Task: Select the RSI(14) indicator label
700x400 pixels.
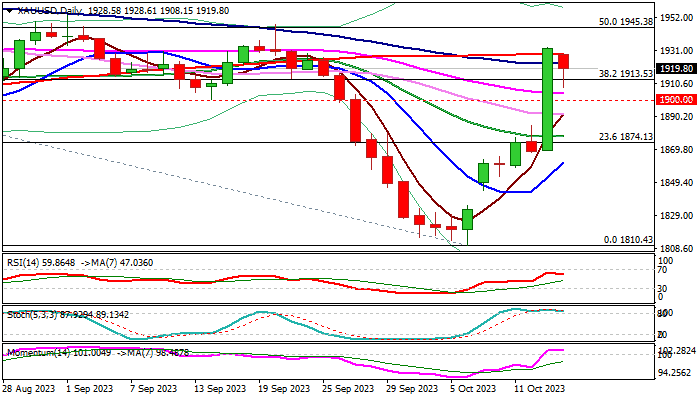Action: click(x=25, y=261)
